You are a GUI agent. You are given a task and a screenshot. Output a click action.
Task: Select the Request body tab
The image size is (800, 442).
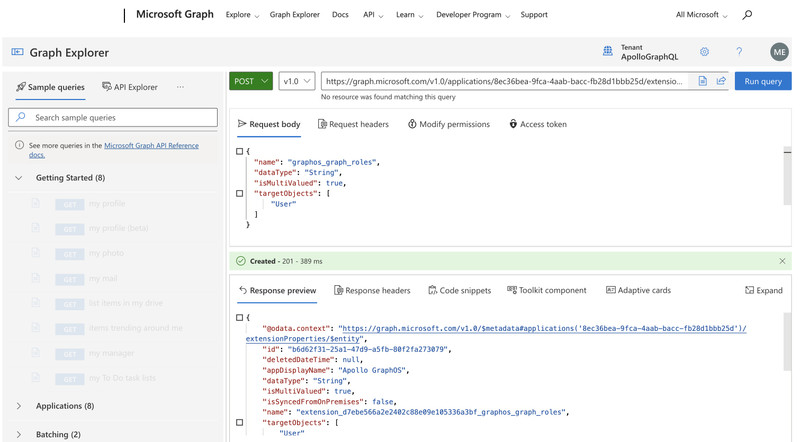[269, 124]
